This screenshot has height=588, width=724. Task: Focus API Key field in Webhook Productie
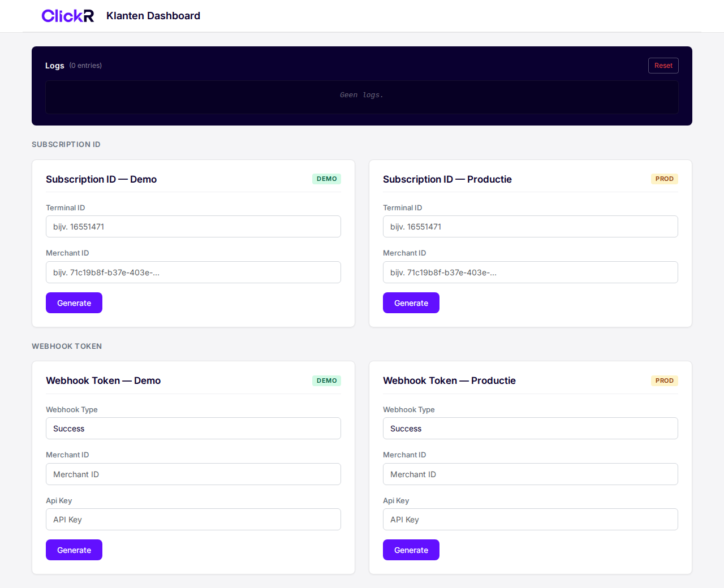[530, 520]
